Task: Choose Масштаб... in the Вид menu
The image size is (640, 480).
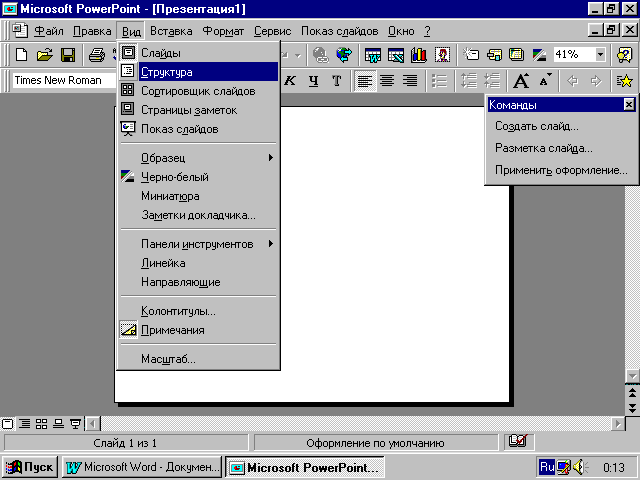Action: click(198, 359)
